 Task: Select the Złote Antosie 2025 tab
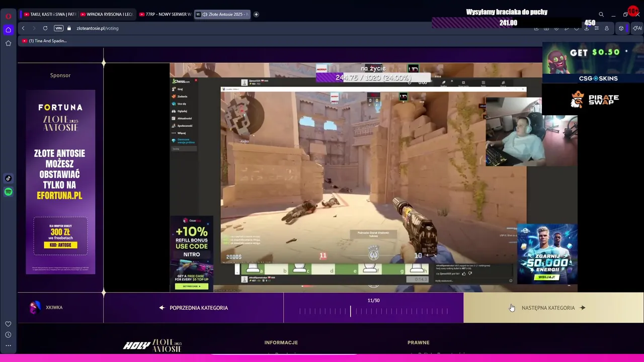(x=222, y=15)
